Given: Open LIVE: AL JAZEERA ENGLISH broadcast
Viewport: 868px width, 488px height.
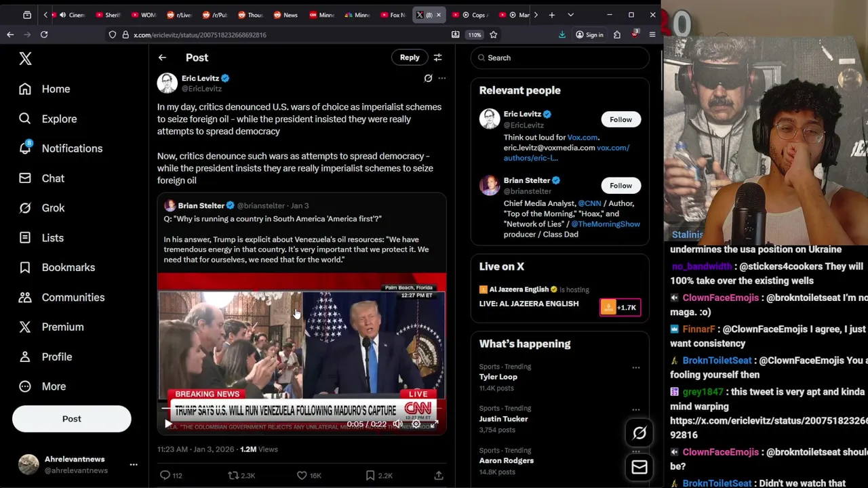Looking at the screenshot, I should point(529,304).
